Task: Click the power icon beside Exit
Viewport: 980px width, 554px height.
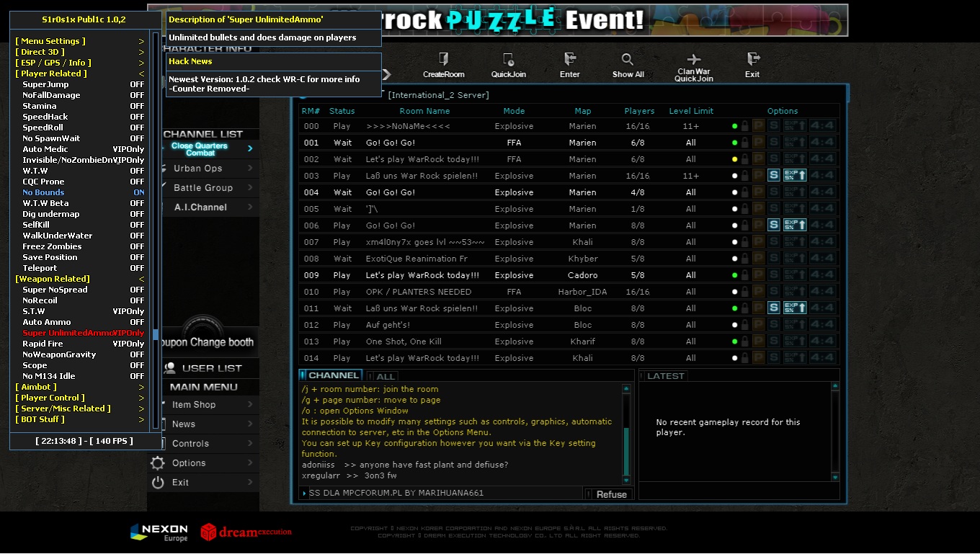Action: [158, 483]
